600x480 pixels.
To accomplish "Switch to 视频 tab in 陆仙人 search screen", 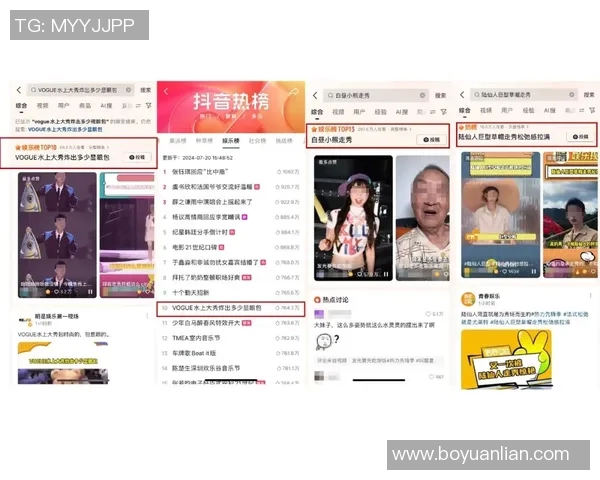I will coord(486,110).
